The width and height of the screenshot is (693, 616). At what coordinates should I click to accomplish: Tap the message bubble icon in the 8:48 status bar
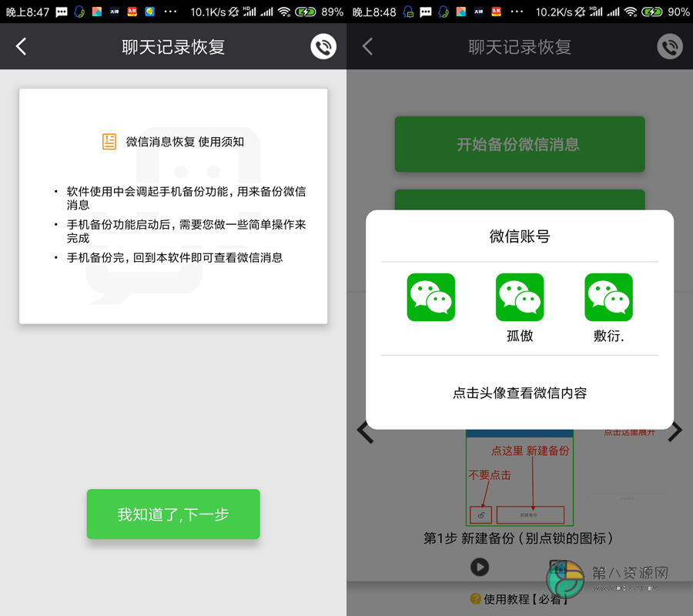point(426,12)
